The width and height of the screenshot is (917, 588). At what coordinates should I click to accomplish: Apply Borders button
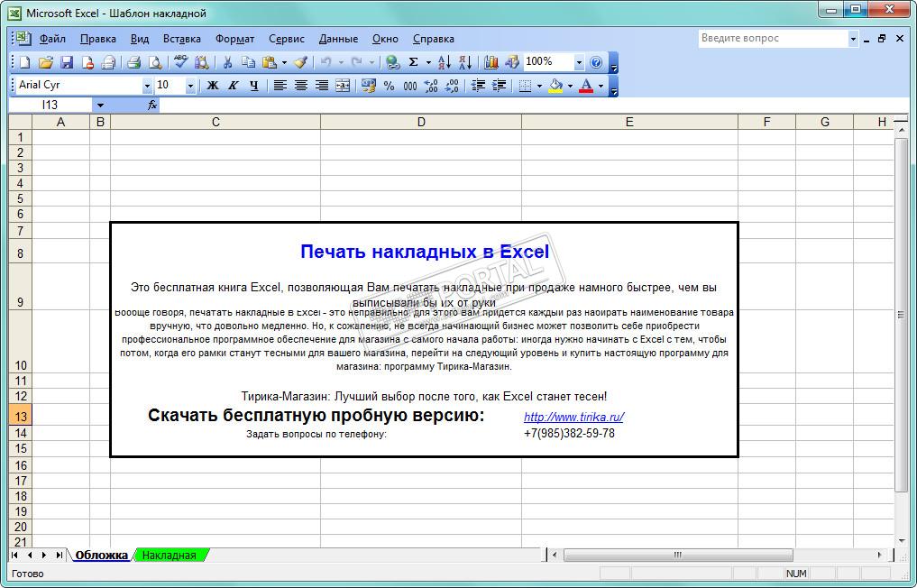525,86
